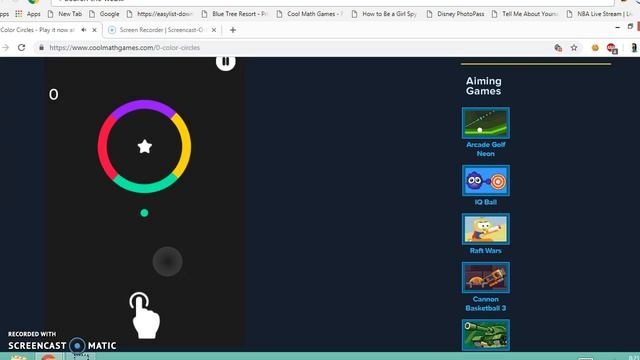Reload the page
The image size is (640, 360).
coord(22,48)
